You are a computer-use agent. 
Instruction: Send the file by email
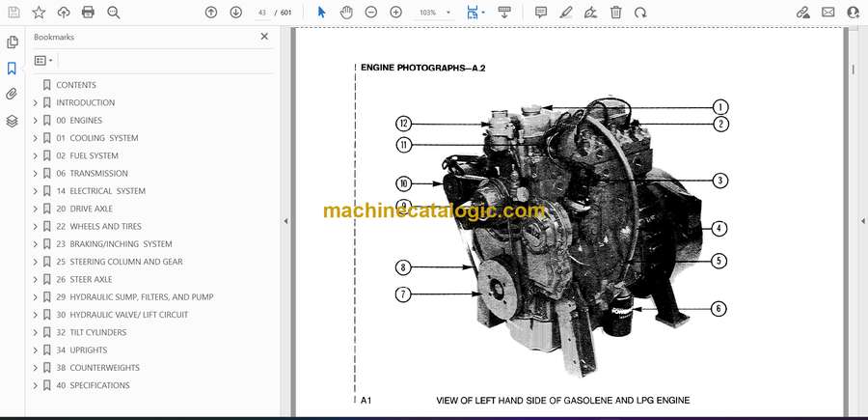pos(828,13)
